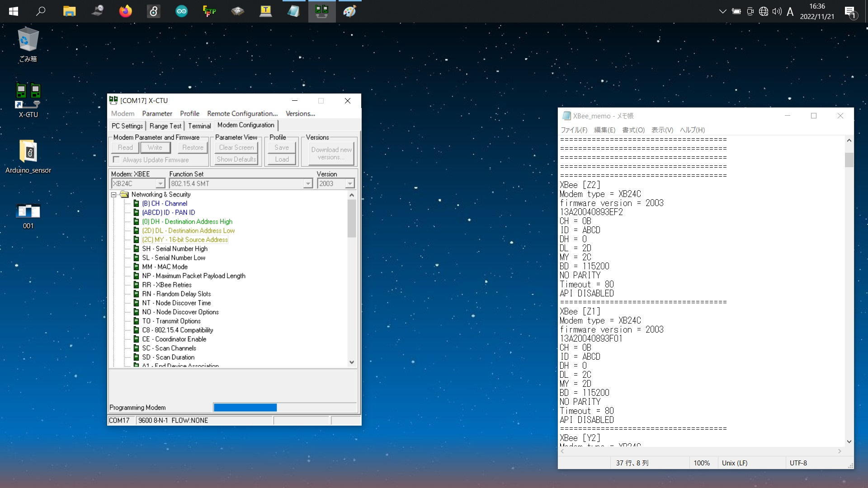Click the Write button
Image resolution: width=868 pixels, height=488 pixels.
[155, 147]
